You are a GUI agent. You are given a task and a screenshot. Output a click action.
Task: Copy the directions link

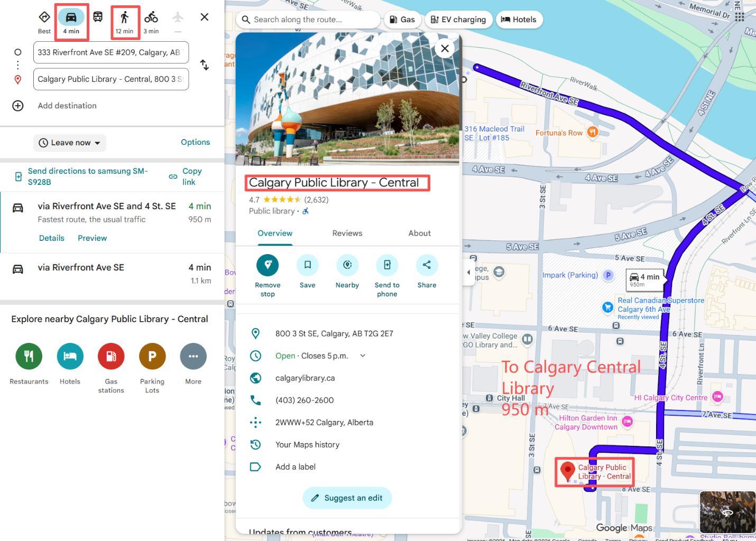pyautogui.click(x=186, y=176)
